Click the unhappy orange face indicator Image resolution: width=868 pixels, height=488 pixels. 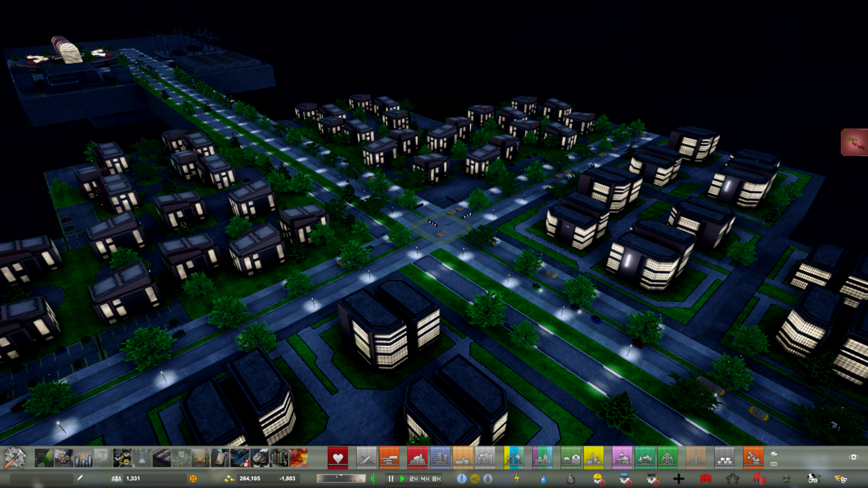coord(193,478)
